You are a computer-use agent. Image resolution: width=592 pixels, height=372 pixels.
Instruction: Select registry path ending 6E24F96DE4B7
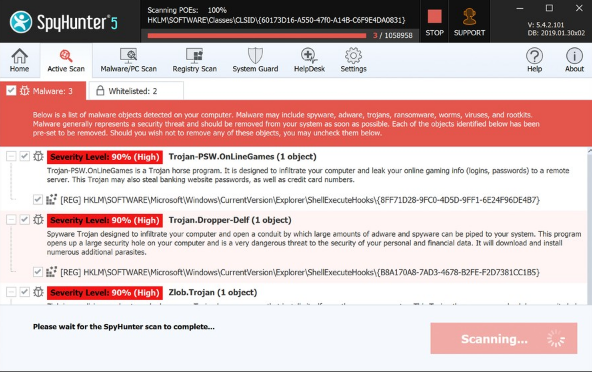coord(300,200)
